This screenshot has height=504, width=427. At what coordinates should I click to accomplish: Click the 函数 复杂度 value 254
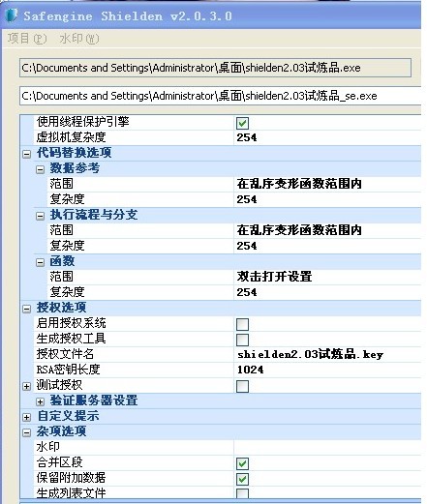247,292
